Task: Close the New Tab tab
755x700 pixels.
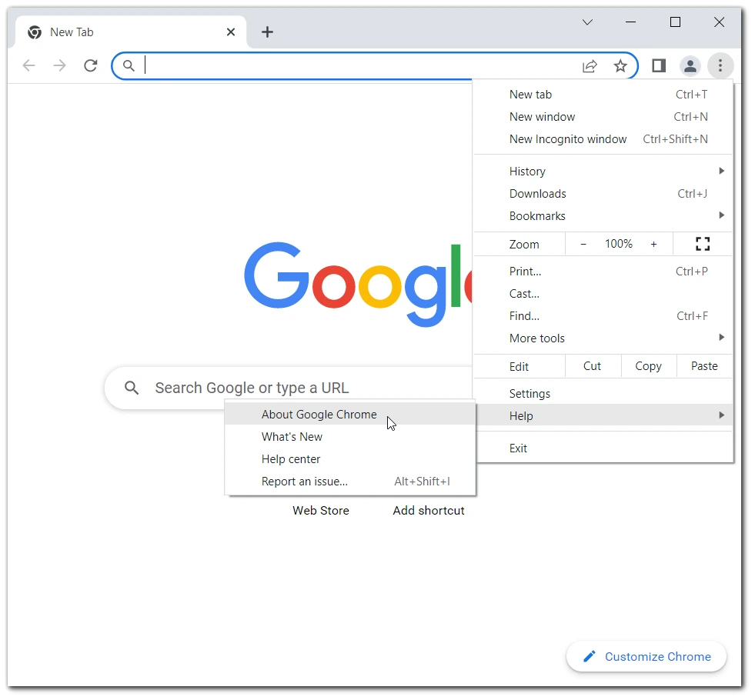Action: click(231, 32)
